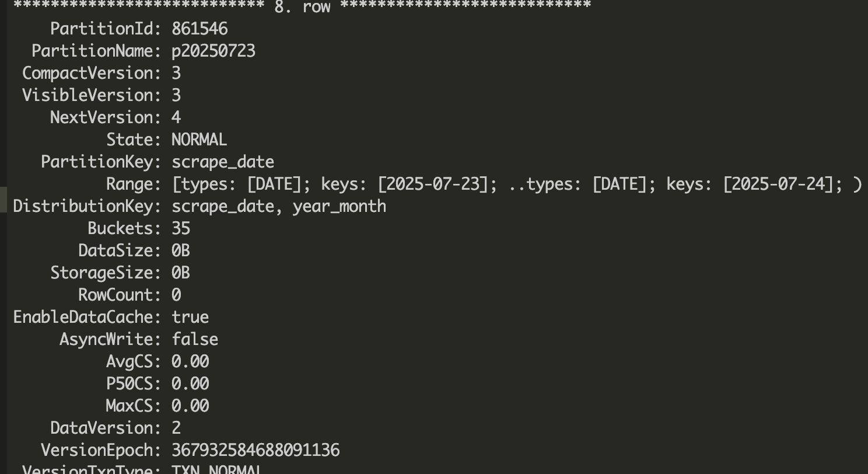Screen dimensions: 868x474
Task: Click the '8. row' header text
Action: (302, 6)
